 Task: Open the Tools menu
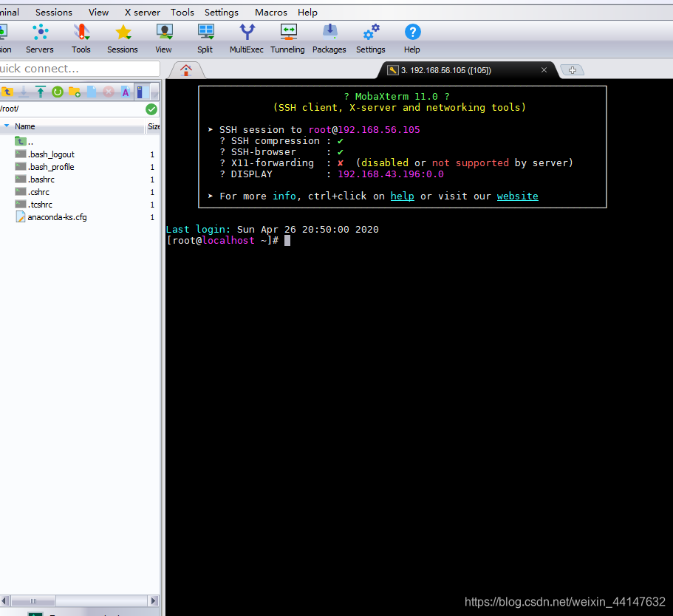(182, 13)
